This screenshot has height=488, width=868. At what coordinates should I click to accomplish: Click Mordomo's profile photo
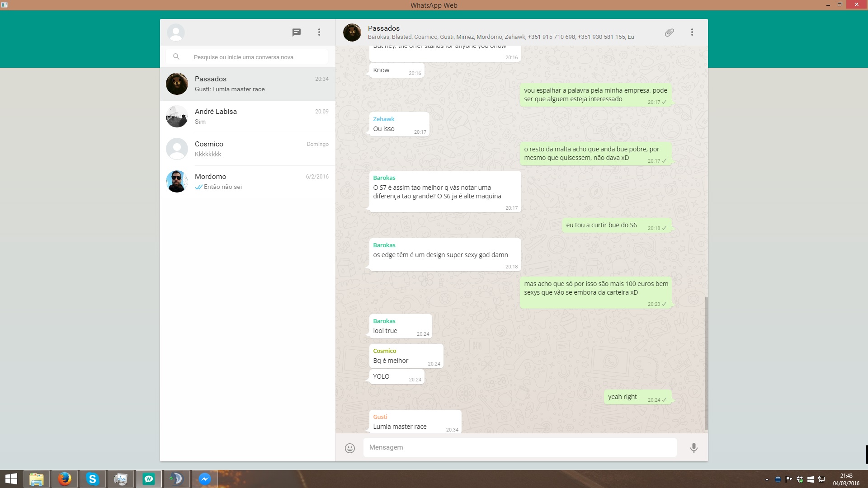177,182
